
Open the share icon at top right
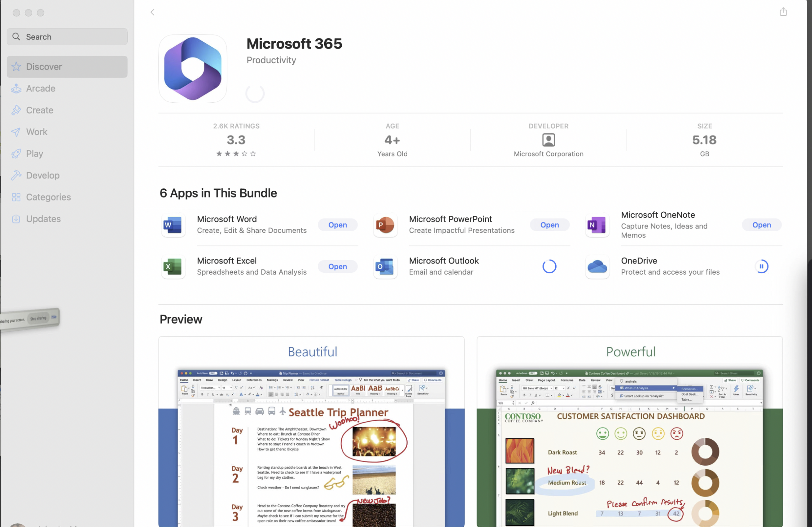click(783, 11)
